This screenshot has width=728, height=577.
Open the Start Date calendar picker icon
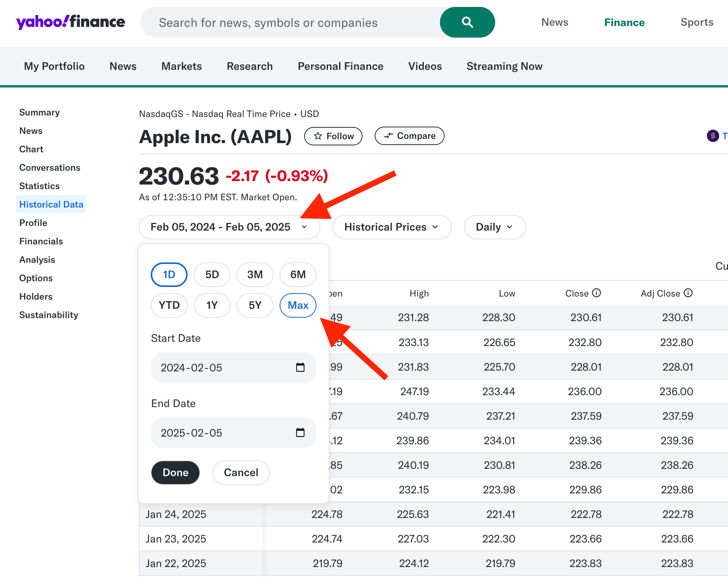point(300,368)
